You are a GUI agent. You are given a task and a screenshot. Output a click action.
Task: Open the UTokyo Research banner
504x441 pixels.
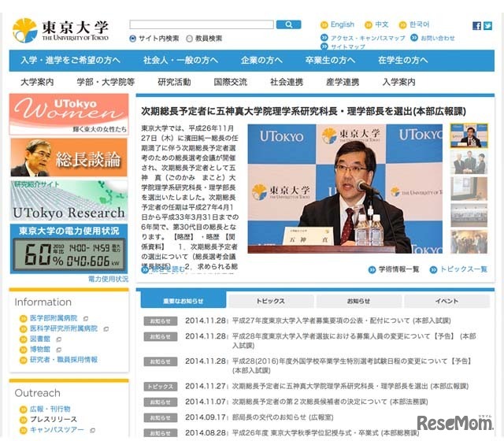69,201
